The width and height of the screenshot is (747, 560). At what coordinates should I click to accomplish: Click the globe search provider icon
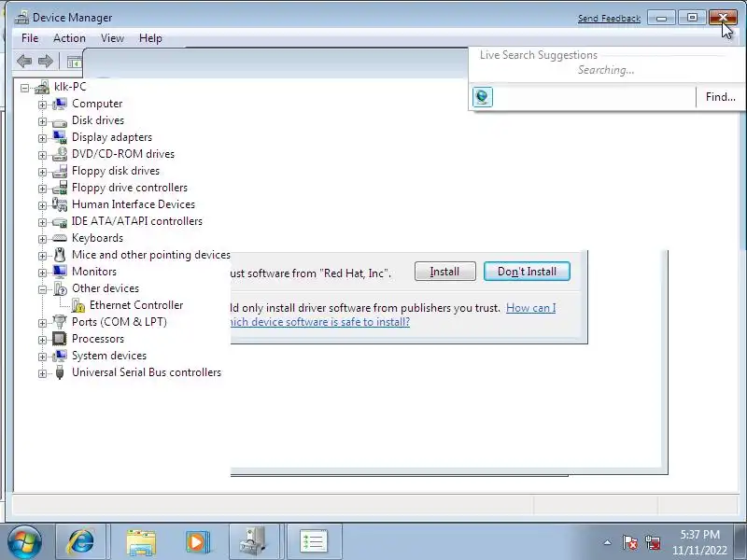(482, 97)
